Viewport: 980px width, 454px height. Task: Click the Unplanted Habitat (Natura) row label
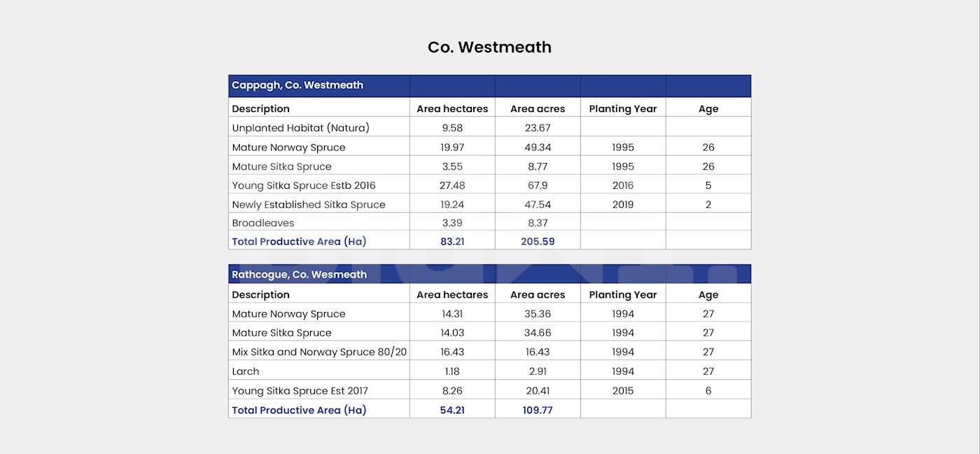(x=300, y=128)
